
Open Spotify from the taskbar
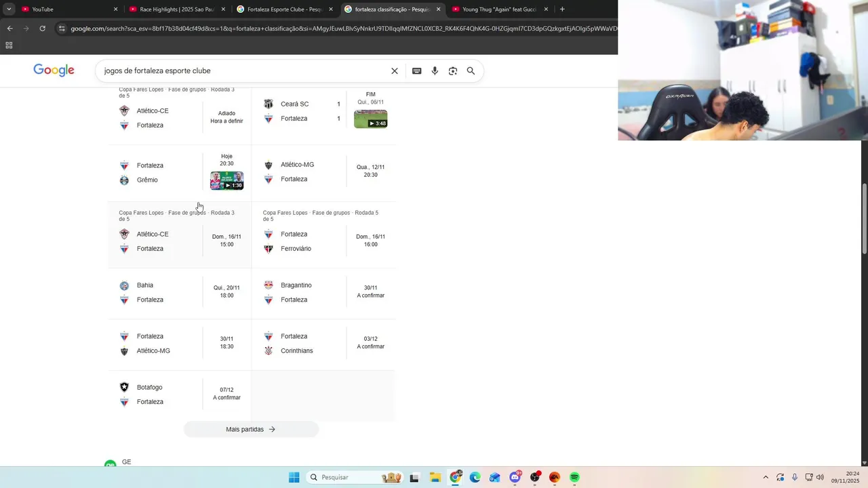pos(574,478)
